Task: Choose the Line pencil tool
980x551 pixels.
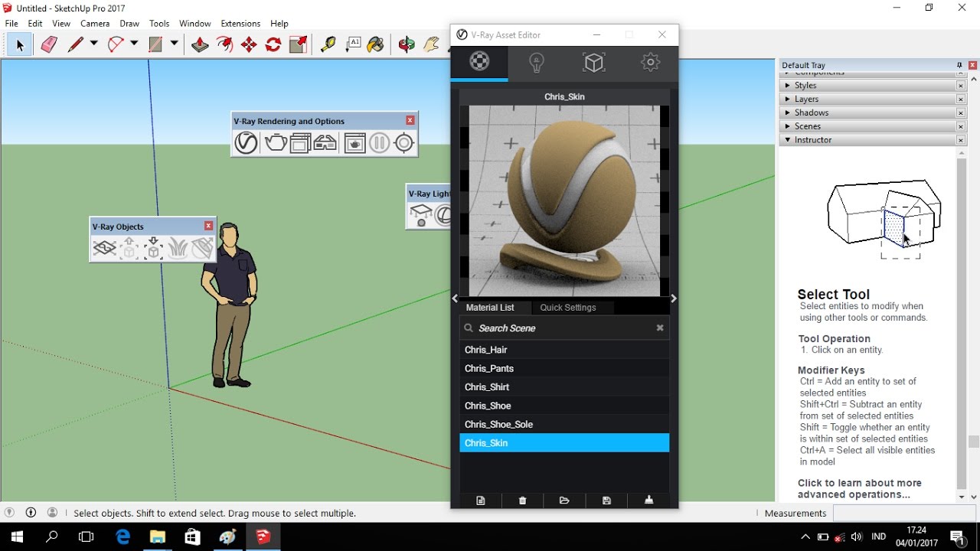Action: point(75,45)
